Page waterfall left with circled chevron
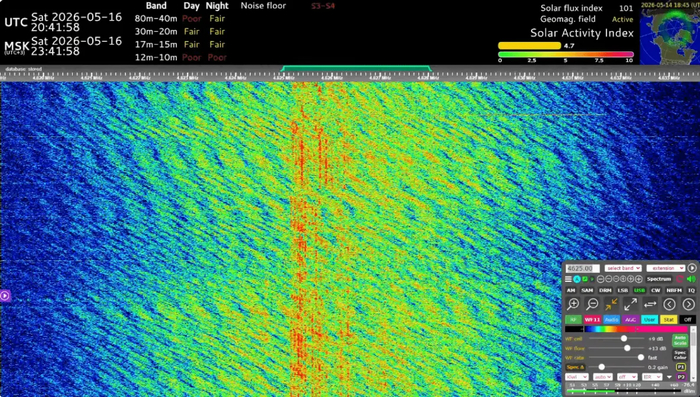Viewport: 700px width, 397px height. click(x=669, y=304)
